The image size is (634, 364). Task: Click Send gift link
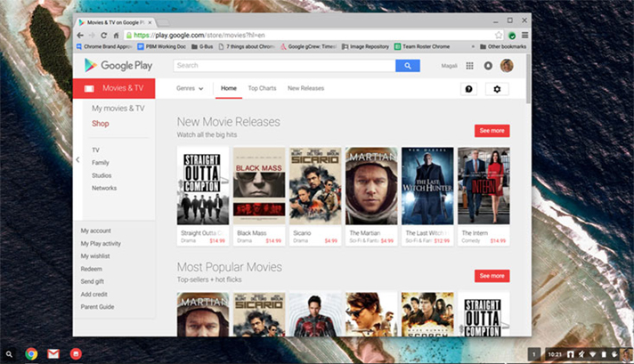tap(93, 281)
